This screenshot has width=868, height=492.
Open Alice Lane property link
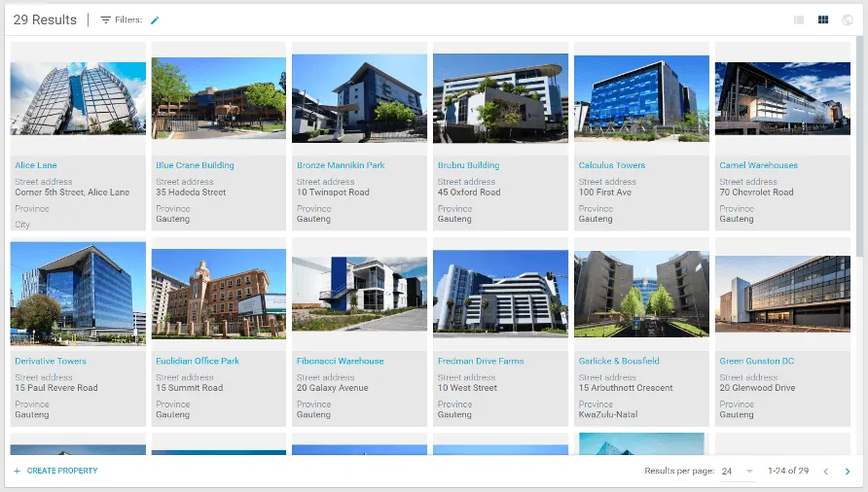coord(36,165)
